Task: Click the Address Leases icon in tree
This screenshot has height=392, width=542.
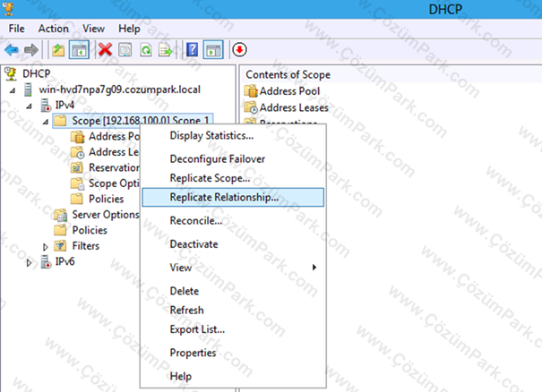Action: [x=77, y=152]
